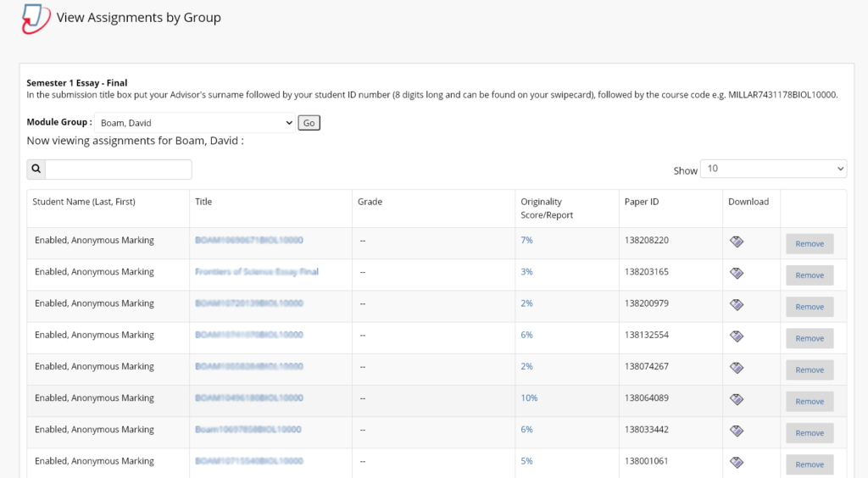
Task: Open the title link for paper 138064089
Action: (x=249, y=397)
